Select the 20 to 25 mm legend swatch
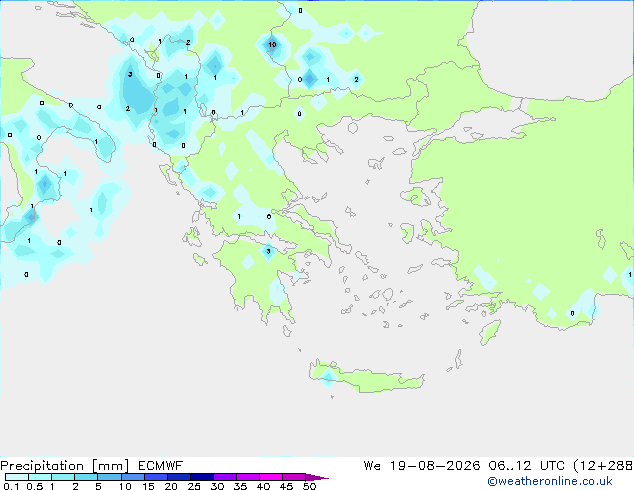This screenshot has height=490, width=634. (178, 477)
